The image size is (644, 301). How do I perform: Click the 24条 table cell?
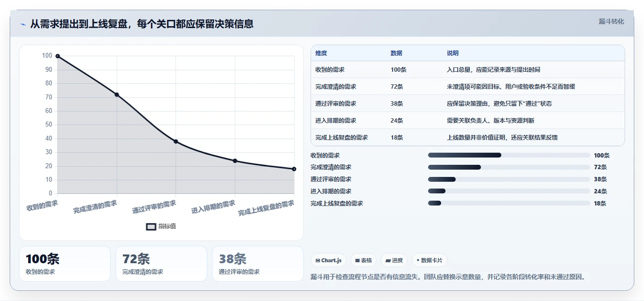tap(397, 121)
